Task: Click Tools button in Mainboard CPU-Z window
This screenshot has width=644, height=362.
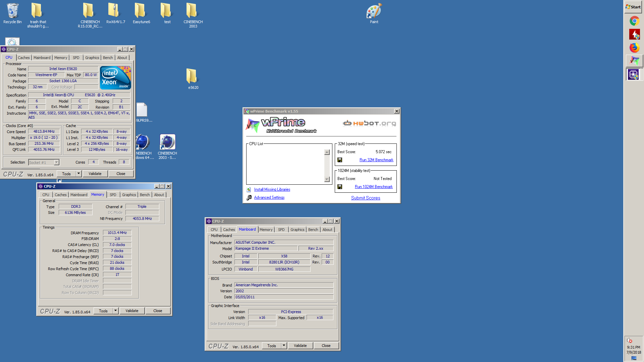Action: coord(272,346)
